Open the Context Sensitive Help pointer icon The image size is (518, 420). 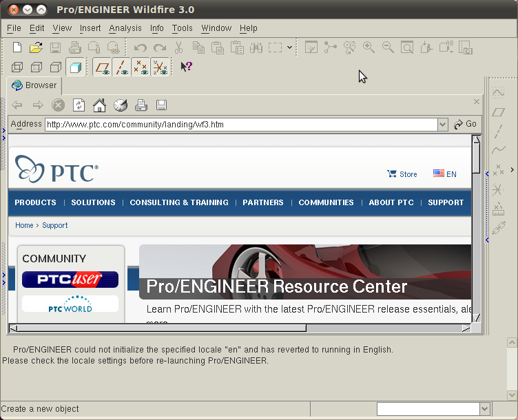click(186, 66)
